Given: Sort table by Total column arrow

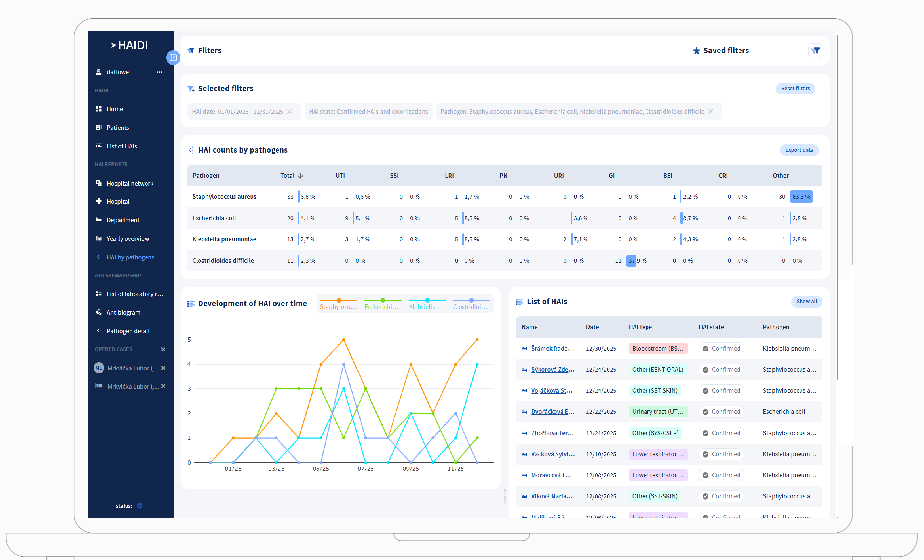Looking at the screenshot, I should tap(300, 176).
